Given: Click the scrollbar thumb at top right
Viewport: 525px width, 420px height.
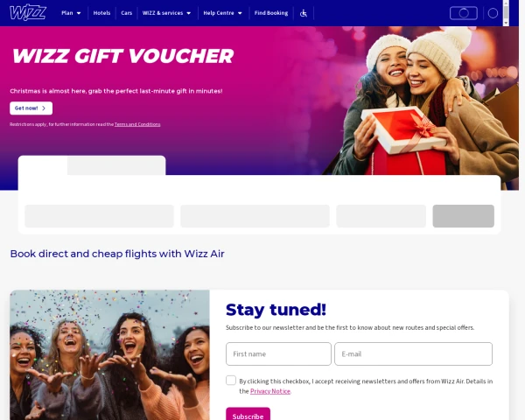Looking at the screenshot, I should click(x=506, y=12).
